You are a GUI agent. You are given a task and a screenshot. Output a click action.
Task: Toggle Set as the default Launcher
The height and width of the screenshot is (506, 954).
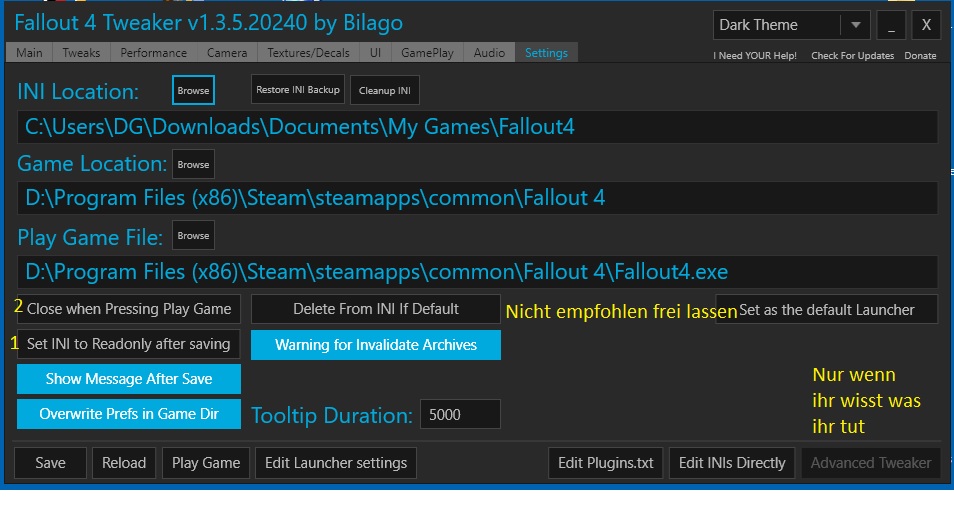[826, 310]
